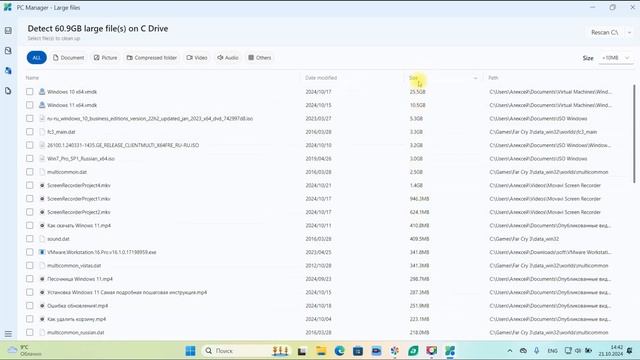Toggle sort arrow in Size column header
The width and height of the screenshot is (640, 360).
pyautogui.click(x=475, y=78)
